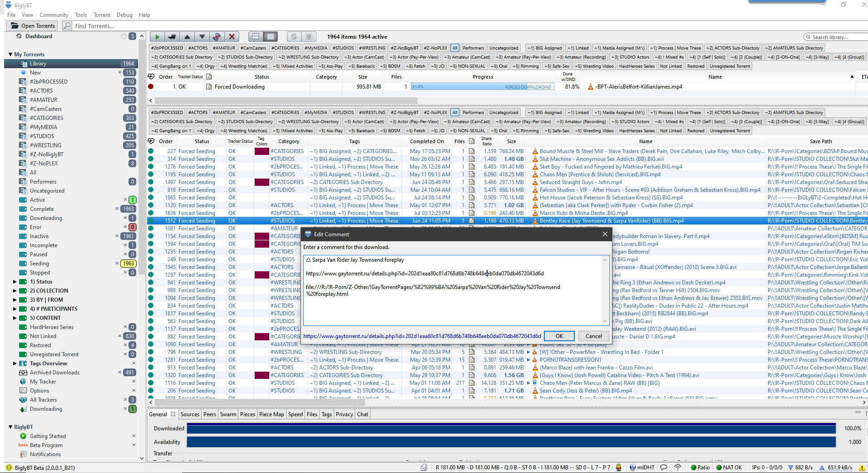Click the force recheck blue arrows icon
868x473 pixels.
(x=217, y=37)
